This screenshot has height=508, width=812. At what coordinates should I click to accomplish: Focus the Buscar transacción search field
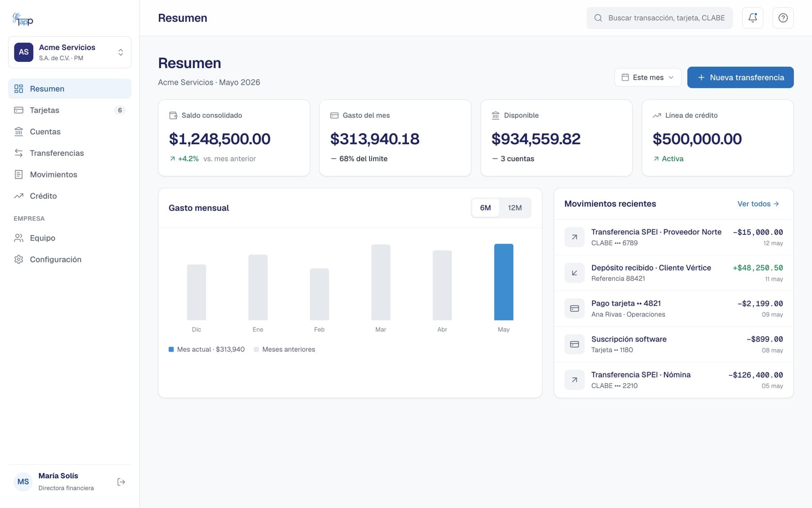tap(660, 18)
